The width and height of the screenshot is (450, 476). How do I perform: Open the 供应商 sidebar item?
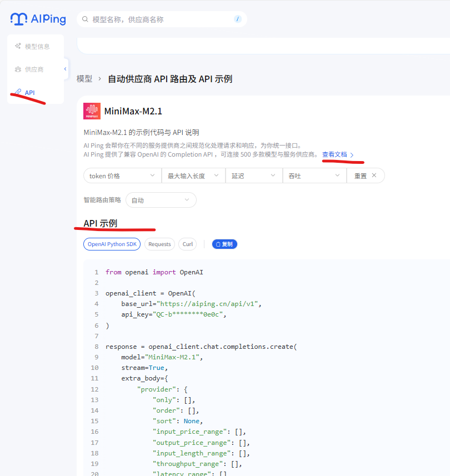pos(36,69)
